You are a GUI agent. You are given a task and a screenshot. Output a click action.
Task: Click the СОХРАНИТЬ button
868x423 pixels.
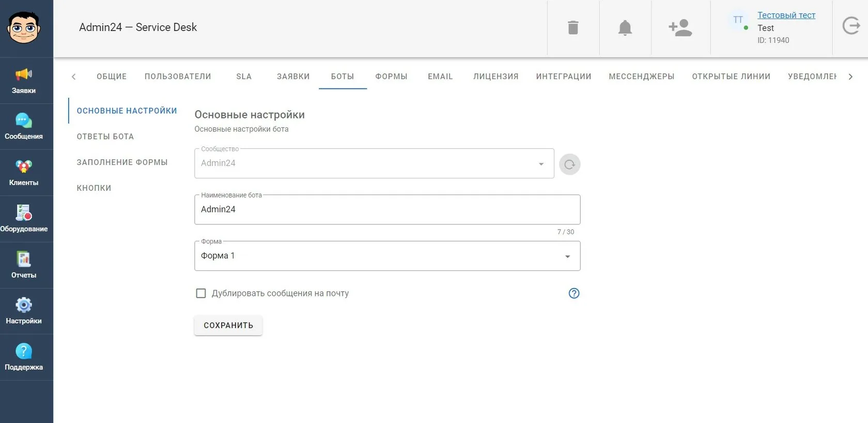click(228, 325)
